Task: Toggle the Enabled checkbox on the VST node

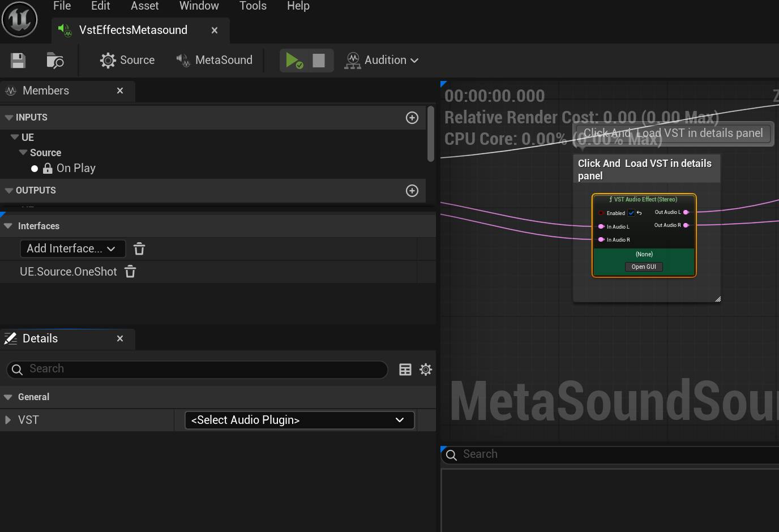Action: [x=632, y=213]
